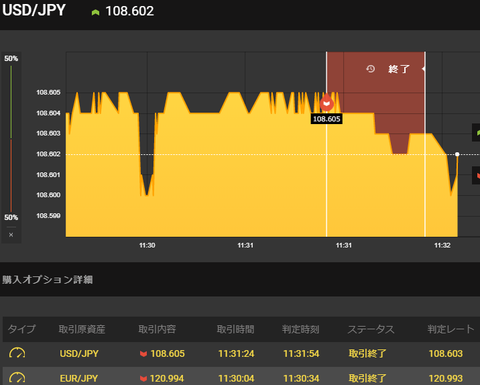Screen dimensions: 480x385
Task: Click the red LOW button at chart right edge
Action: click(x=476, y=175)
